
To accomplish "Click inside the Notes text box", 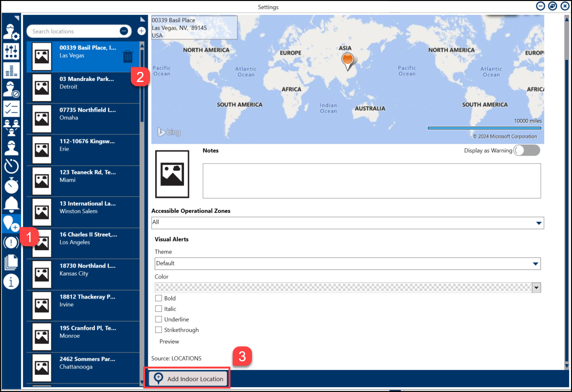I will (x=371, y=181).
